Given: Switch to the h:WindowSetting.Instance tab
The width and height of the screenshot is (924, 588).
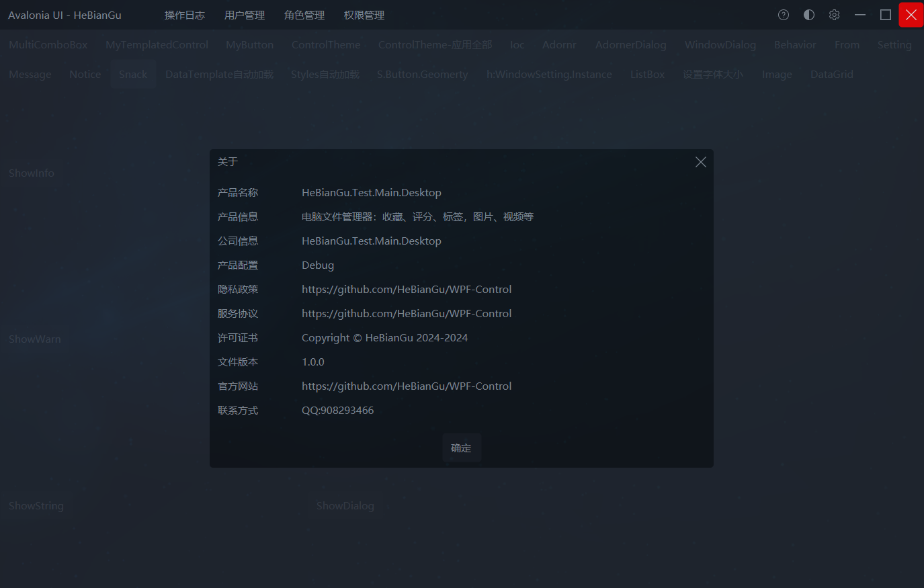Looking at the screenshot, I should 550,75.
